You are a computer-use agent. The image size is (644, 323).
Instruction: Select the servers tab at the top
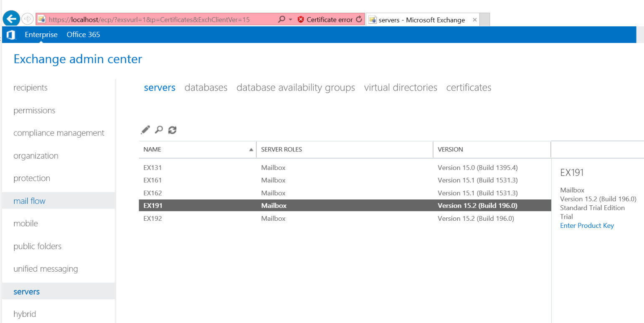click(160, 88)
